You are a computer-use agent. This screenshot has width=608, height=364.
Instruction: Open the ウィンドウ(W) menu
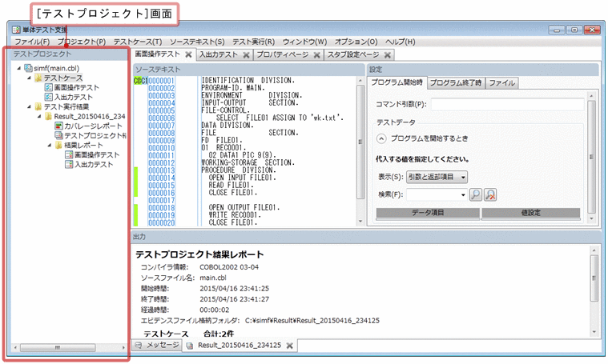click(x=304, y=42)
